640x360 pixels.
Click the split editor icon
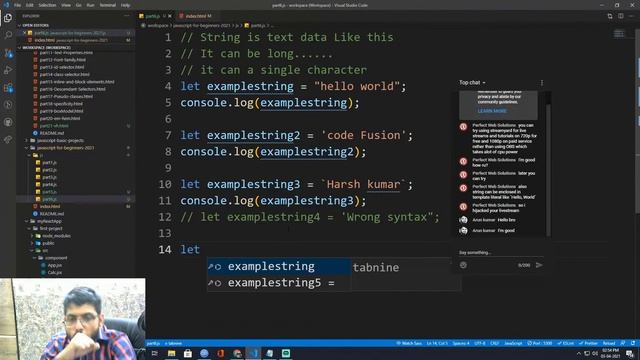pyautogui.click(x=620, y=16)
